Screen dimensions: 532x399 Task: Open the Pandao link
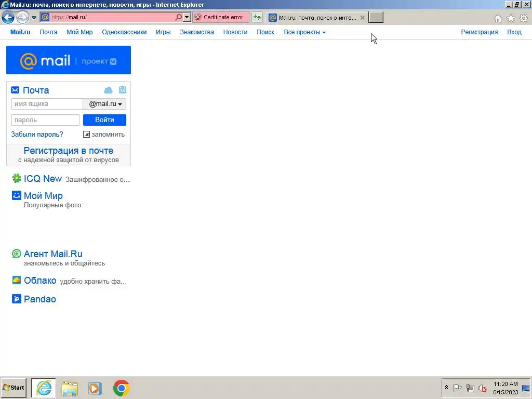click(x=39, y=299)
